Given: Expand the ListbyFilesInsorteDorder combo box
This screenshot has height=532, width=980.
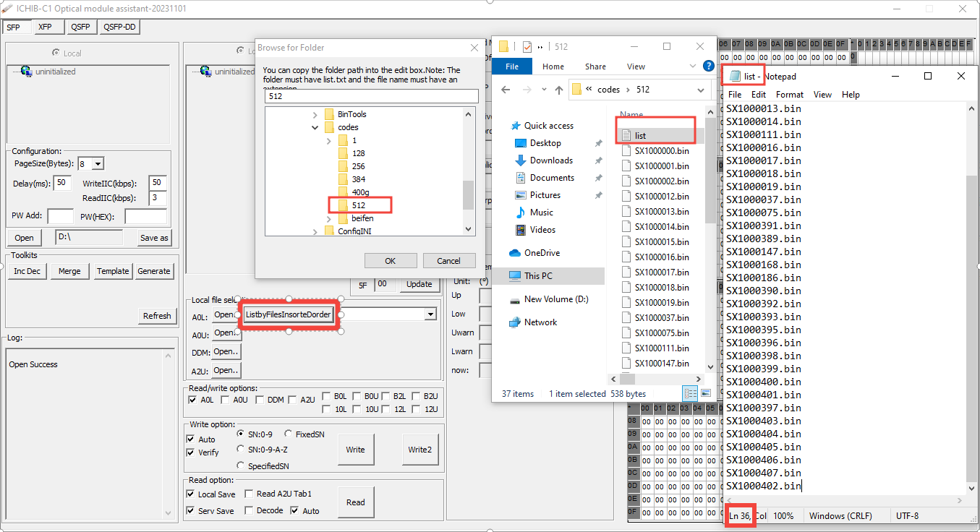Looking at the screenshot, I should pyautogui.click(x=431, y=314).
